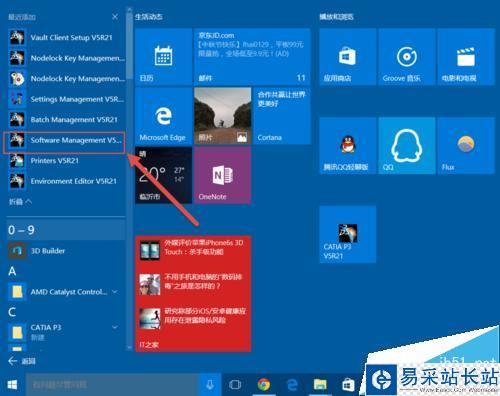500x396 pixels.
Task: Click the taskbar search box
Action: [113, 385]
